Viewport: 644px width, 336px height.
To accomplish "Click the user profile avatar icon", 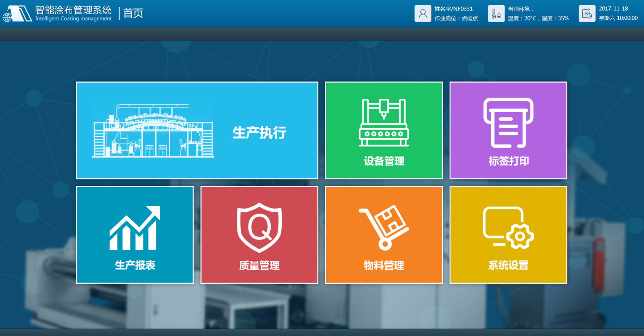I will coord(423,14).
